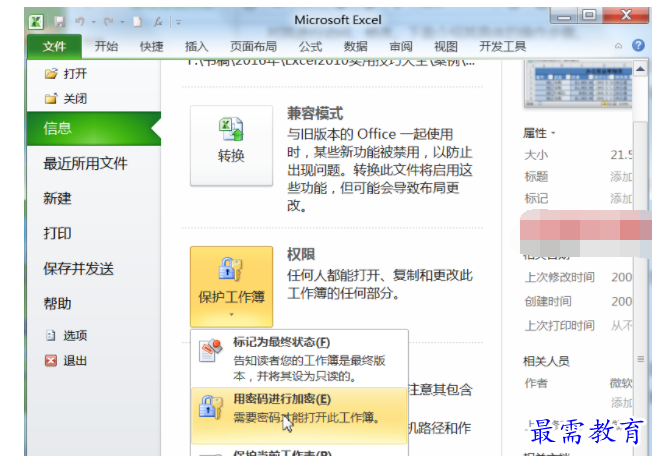Click the fx insert function icon
This screenshot has height=463, width=652.
(x=158, y=22)
